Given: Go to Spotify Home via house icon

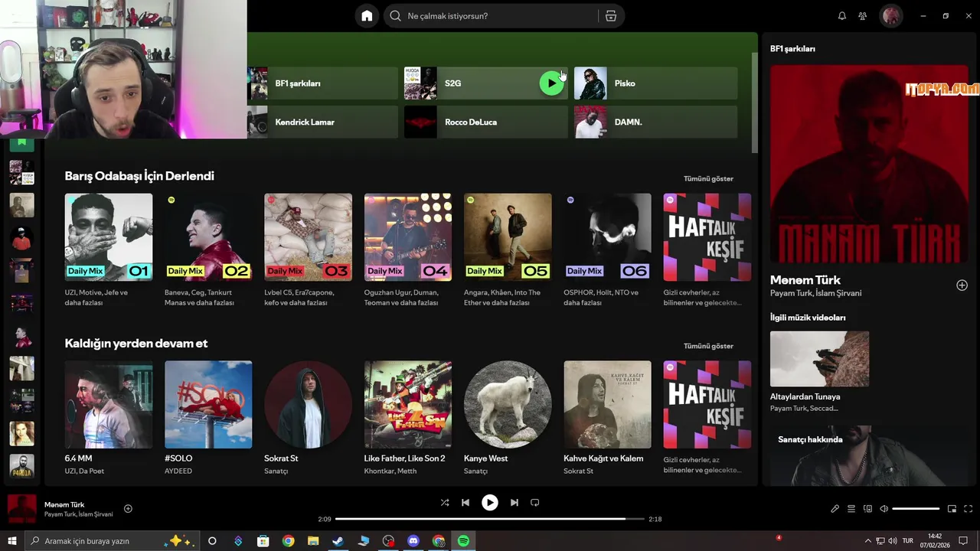Looking at the screenshot, I should tap(367, 16).
